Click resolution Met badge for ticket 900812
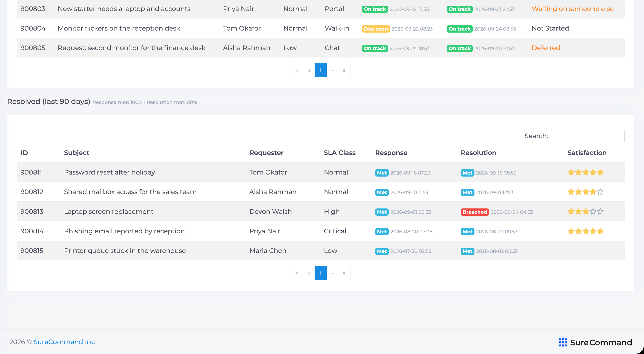The image size is (644, 354). click(467, 192)
